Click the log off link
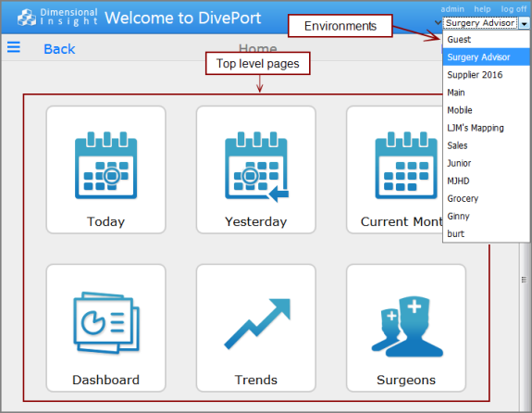This screenshot has height=413, width=532. (513, 9)
